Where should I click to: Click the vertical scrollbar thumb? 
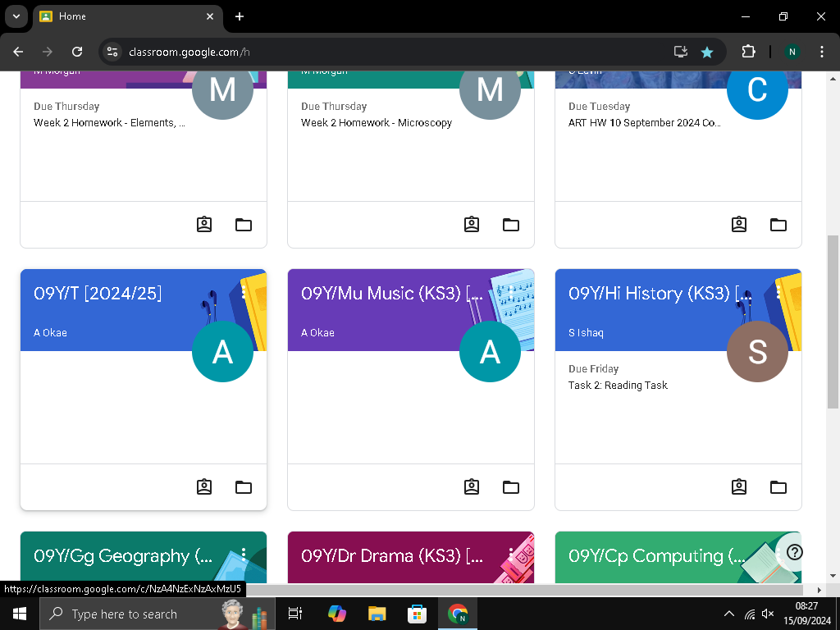click(833, 322)
